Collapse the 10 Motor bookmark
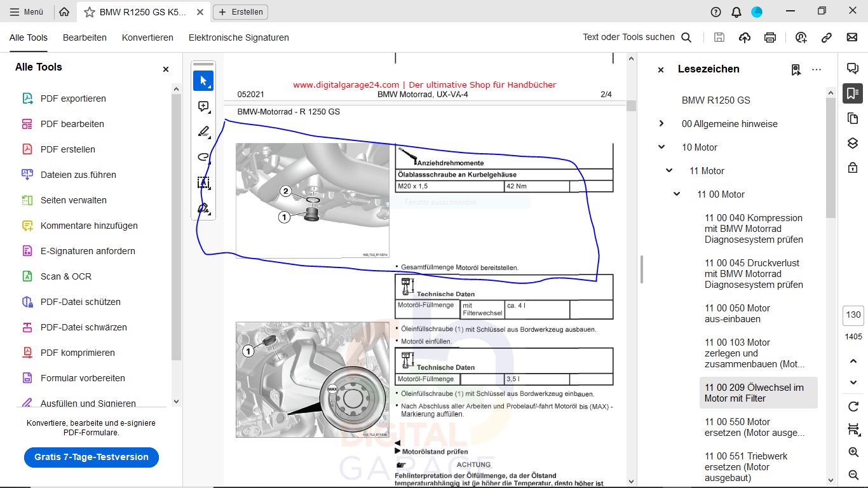Viewport: 868px width, 488px height. point(661,147)
